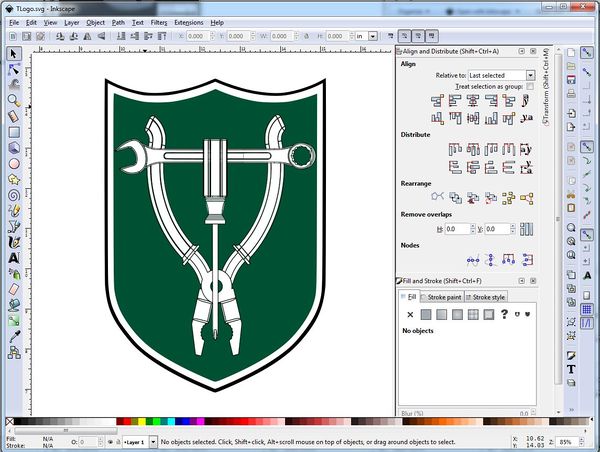
Task: Set fill to No paint (X)
Action: [x=410, y=314]
